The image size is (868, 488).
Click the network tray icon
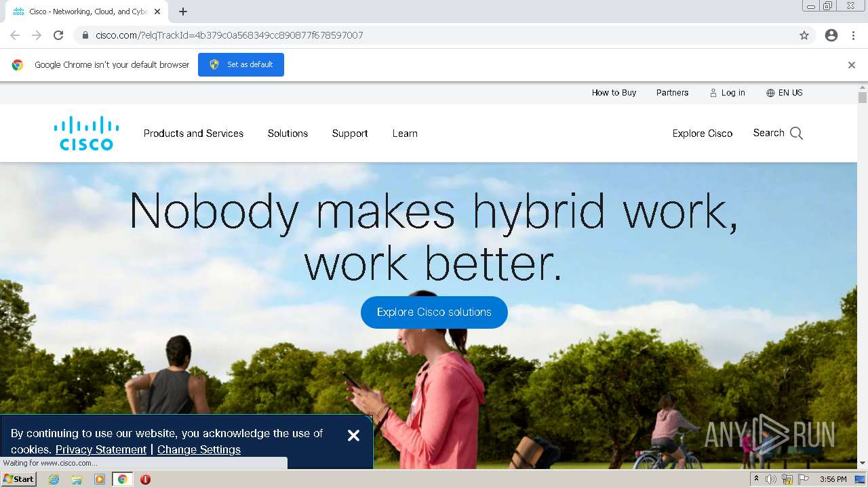pyautogui.click(x=787, y=479)
